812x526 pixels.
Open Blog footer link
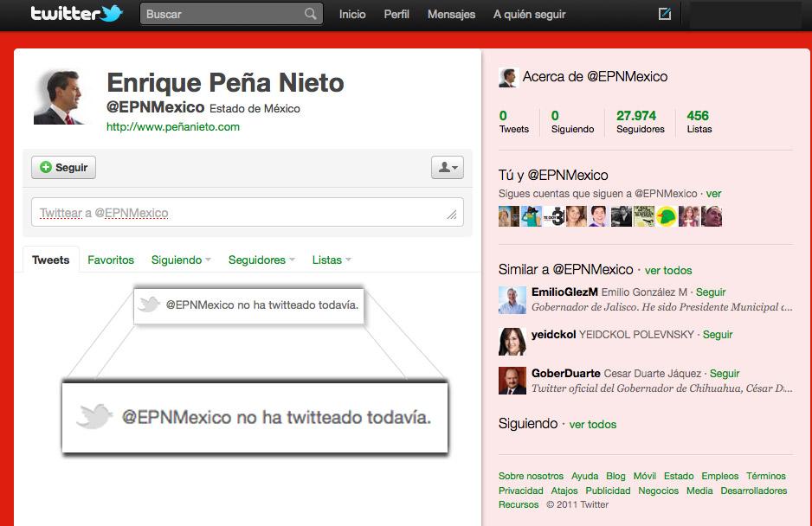(615, 476)
